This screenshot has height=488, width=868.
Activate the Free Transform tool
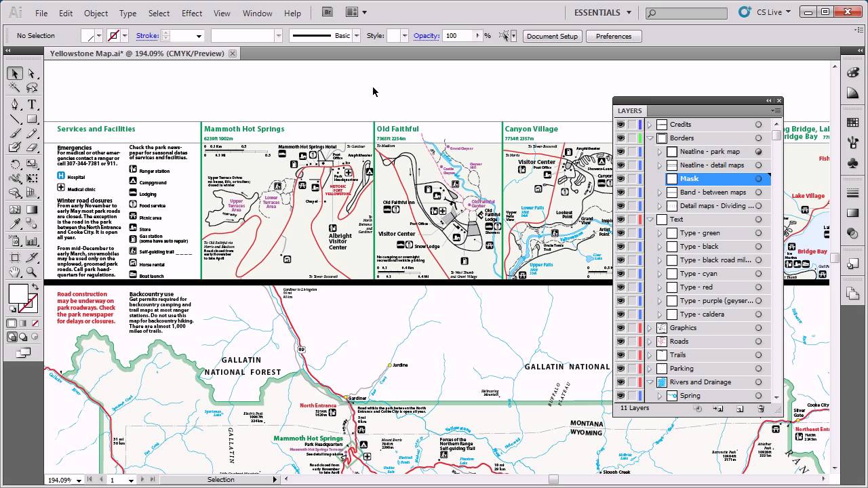[x=31, y=178]
